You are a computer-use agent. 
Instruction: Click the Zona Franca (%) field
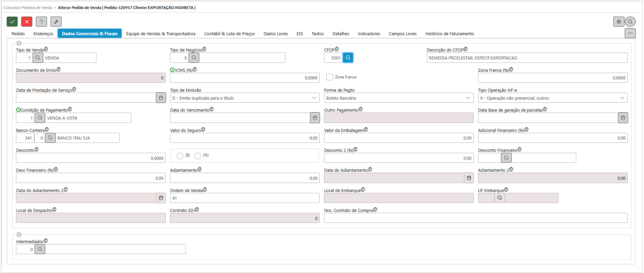553,78
